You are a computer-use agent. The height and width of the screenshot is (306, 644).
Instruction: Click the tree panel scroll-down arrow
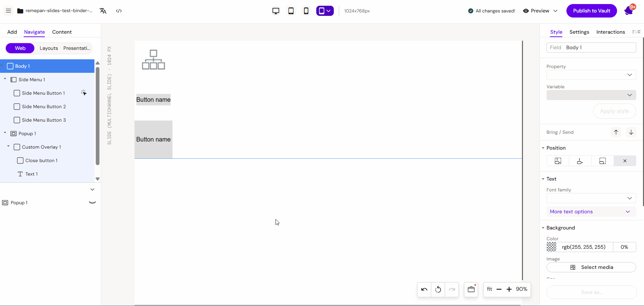click(x=97, y=179)
